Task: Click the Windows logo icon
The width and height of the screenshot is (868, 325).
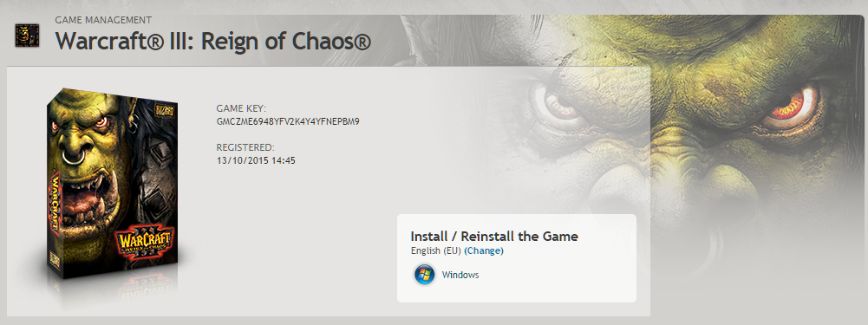Action: click(425, 275)
